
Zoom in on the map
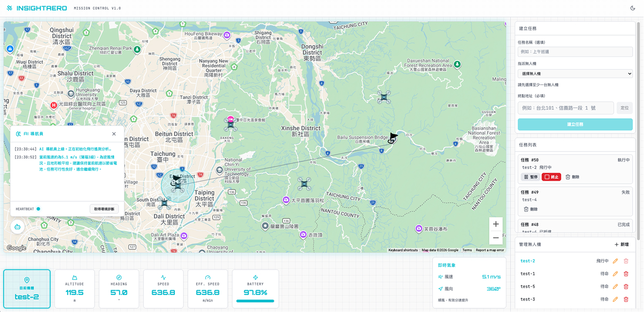[496, 224]
